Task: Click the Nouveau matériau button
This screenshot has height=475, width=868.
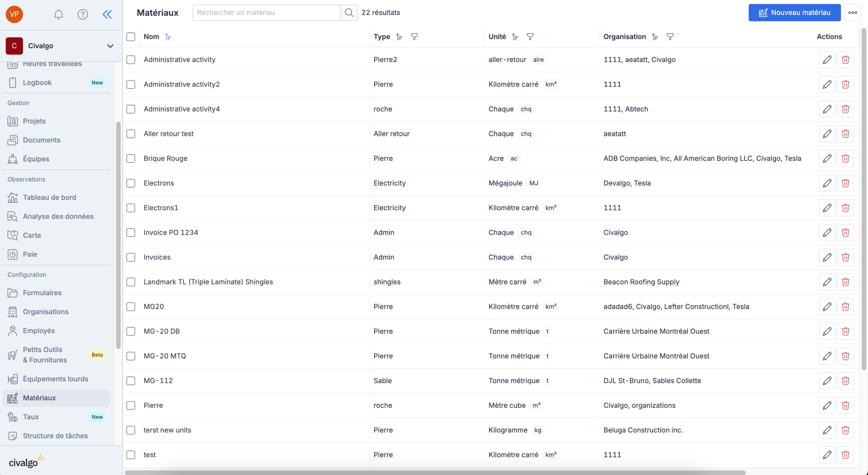Action: (x=794, y=12)
